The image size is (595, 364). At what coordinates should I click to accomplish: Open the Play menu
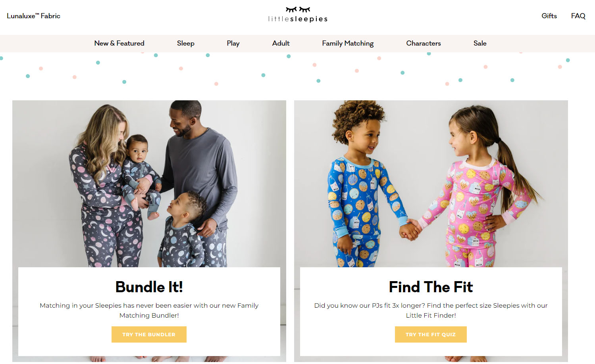click(233, 43)
